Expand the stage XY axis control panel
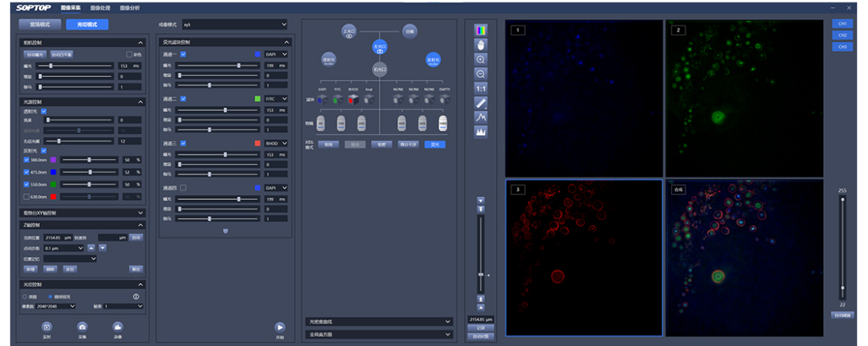The height and width of the screenshot is (346, 868). 140,213
